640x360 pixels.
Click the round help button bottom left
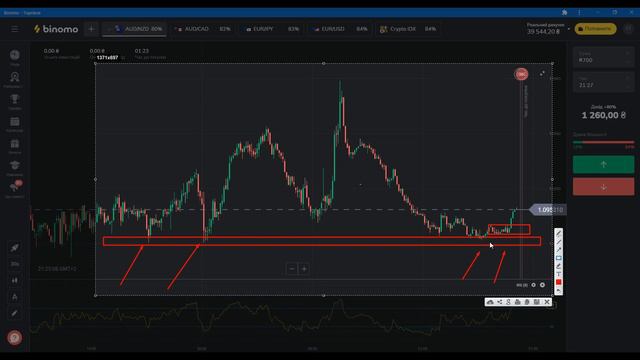[15, 338]
